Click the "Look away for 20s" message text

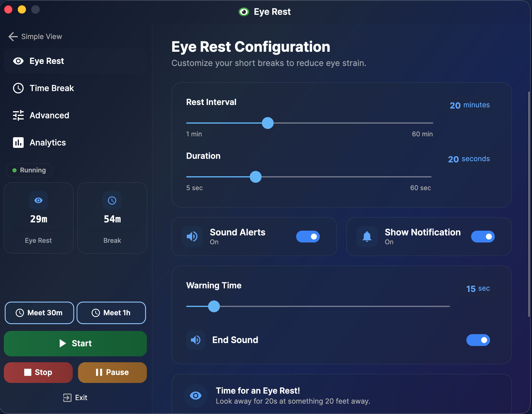[293, 401]
